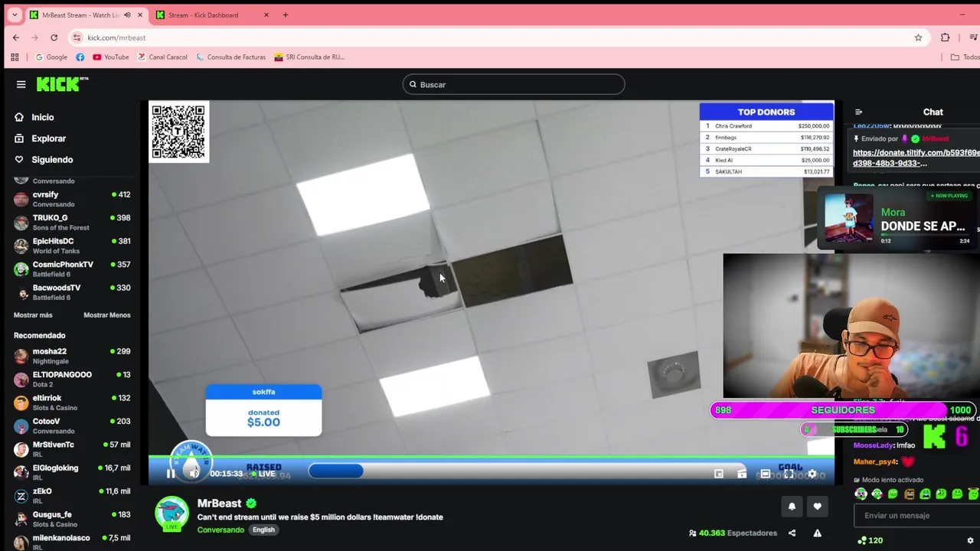Open CosmicPhonkTV channel in the sidebar
Screen dimensions: 980x551
pyautogui.click(x=72, y=269)
